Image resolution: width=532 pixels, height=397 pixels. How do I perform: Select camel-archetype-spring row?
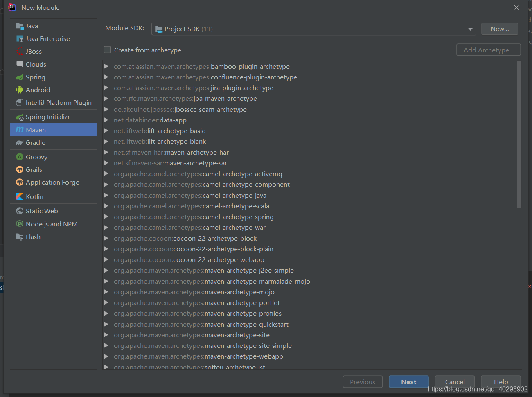[x=312, y=217]
